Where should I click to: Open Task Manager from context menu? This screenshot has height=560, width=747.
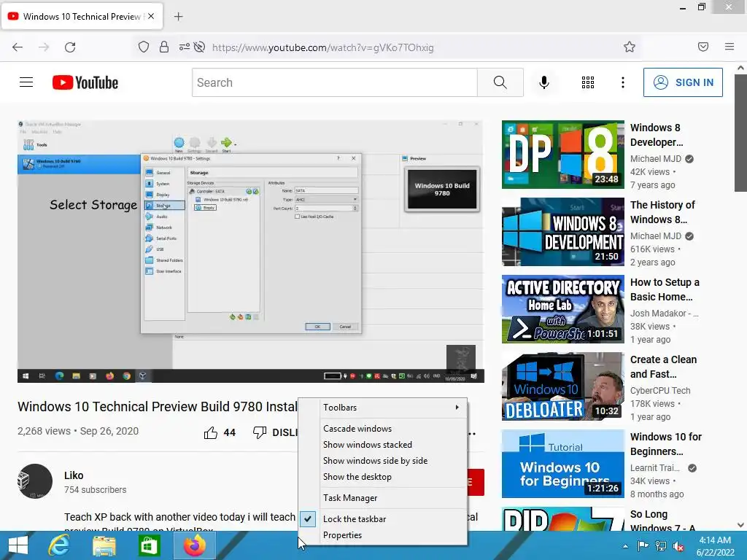click(x=383, y=498)
